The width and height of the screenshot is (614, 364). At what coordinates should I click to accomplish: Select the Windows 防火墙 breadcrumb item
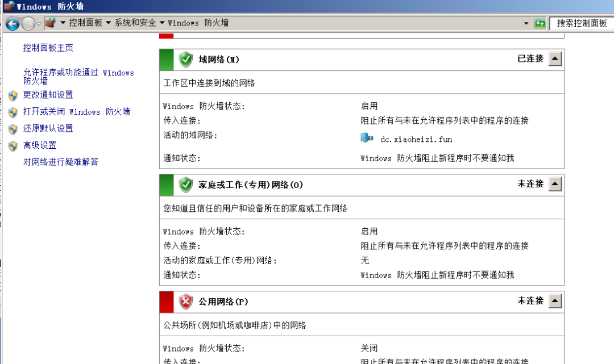pyautogui.click(x=198, y=23)
